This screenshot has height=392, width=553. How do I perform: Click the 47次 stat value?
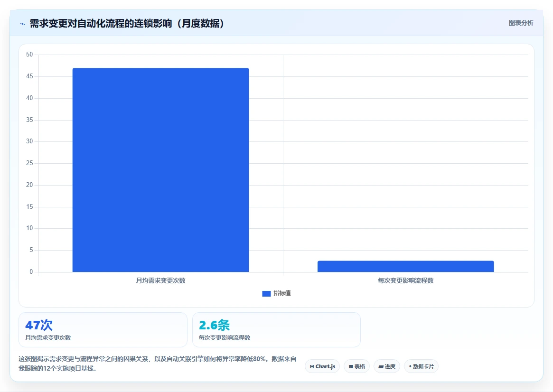39,325
